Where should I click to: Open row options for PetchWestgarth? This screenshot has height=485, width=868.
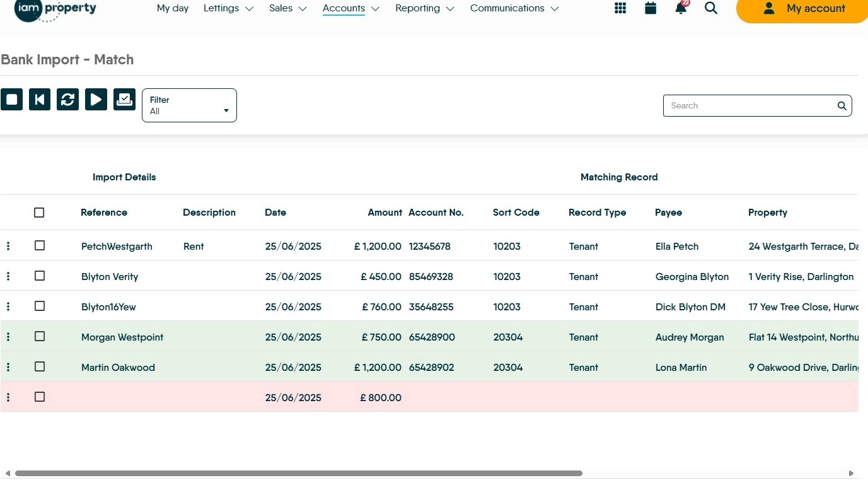click(x=8, y=246)
